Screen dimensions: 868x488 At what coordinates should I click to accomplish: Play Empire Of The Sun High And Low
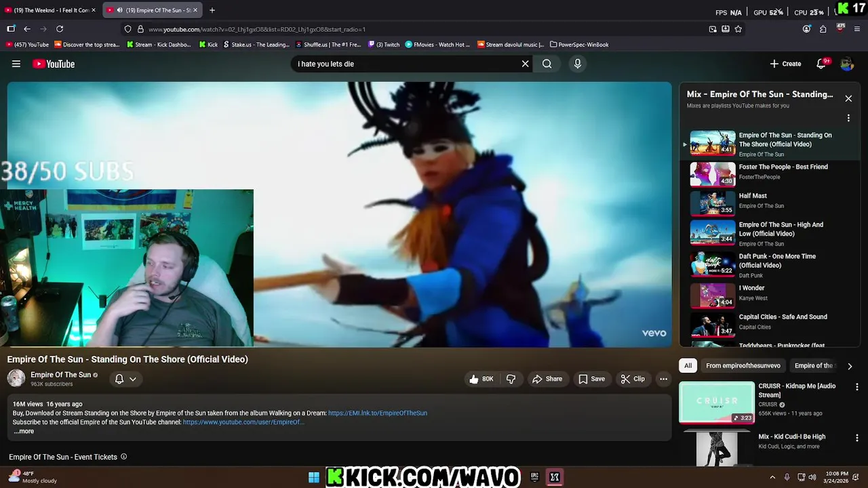tap(770, 232)
